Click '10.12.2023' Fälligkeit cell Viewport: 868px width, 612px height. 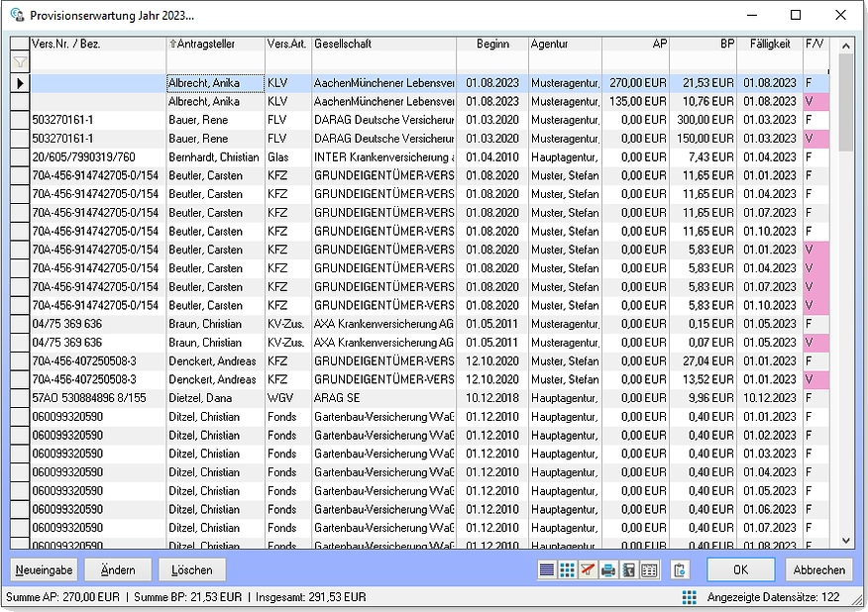tap(770, 398)
